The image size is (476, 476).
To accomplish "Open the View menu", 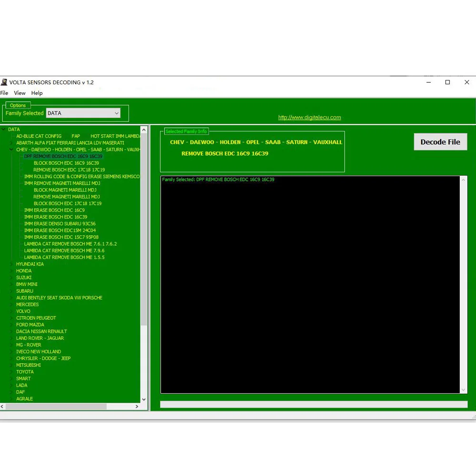I will coord(20,93).
